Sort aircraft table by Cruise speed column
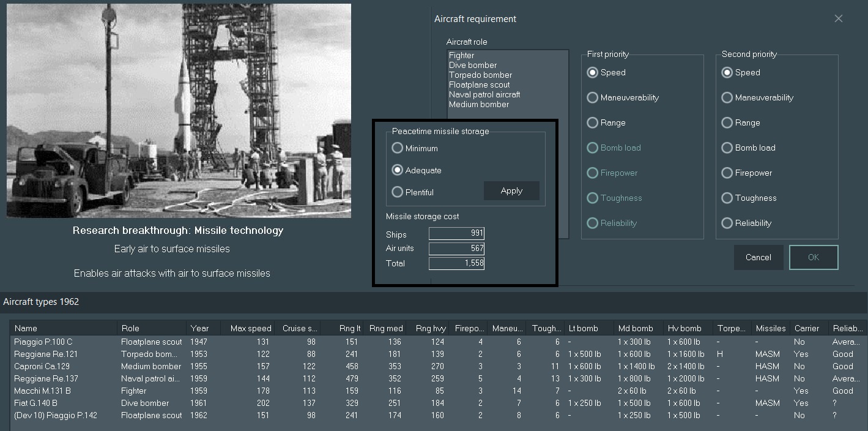 tap(297, 328)
